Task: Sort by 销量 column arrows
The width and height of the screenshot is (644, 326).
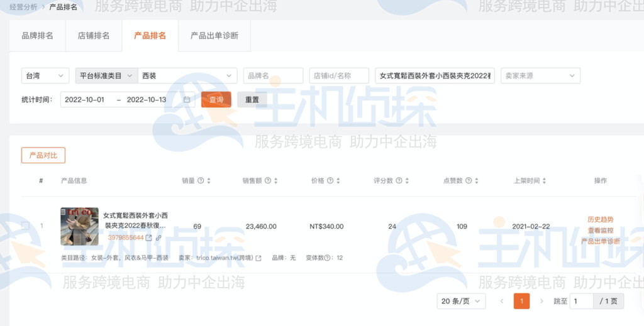Action: click(209, 181)
